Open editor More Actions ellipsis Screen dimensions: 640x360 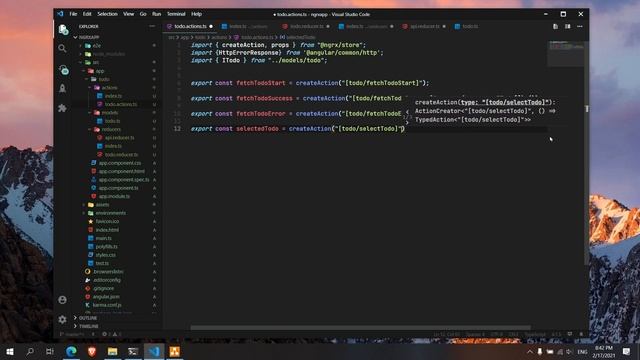[x=580, y=27]
